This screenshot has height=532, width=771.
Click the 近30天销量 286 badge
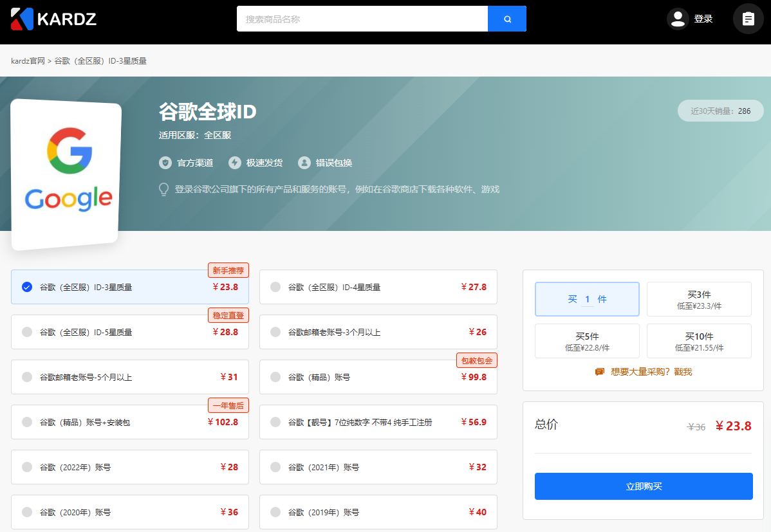coord(720,111)
